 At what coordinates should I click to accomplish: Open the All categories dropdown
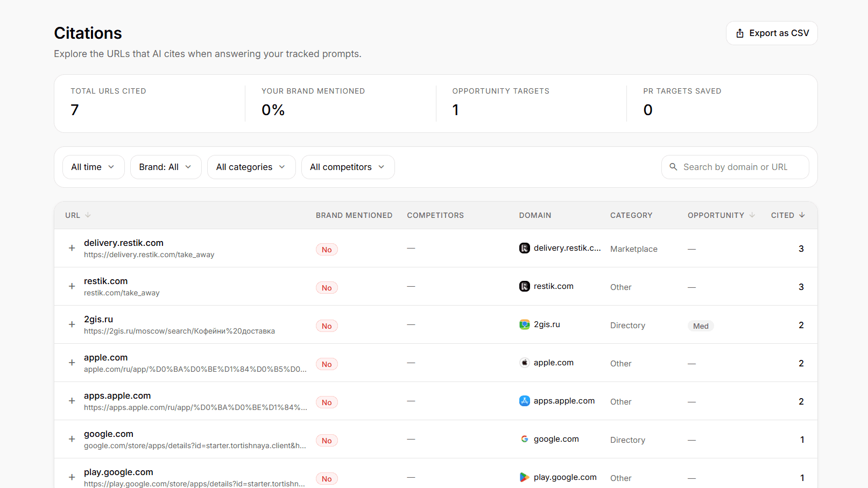coord(251,167)
